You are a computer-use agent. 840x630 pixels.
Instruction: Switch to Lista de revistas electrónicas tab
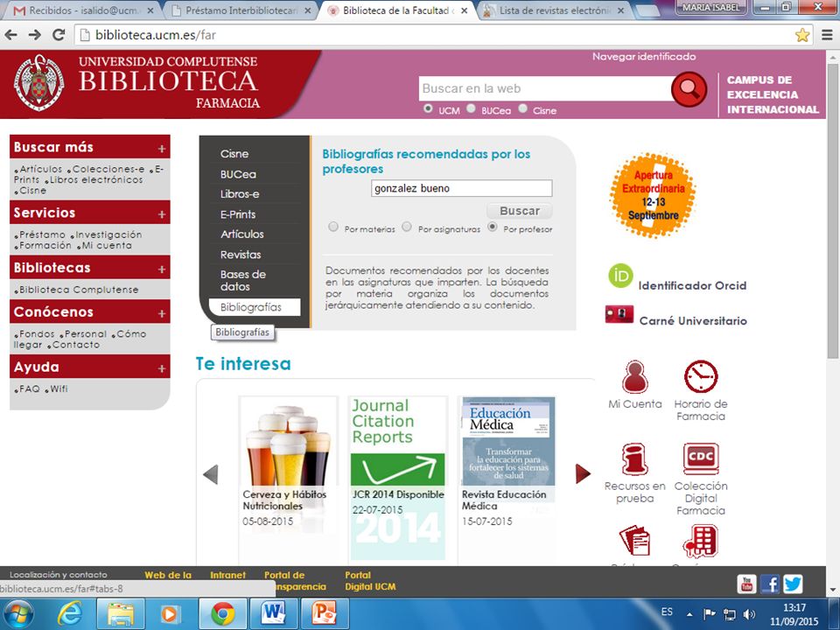(x=554, y=10)
